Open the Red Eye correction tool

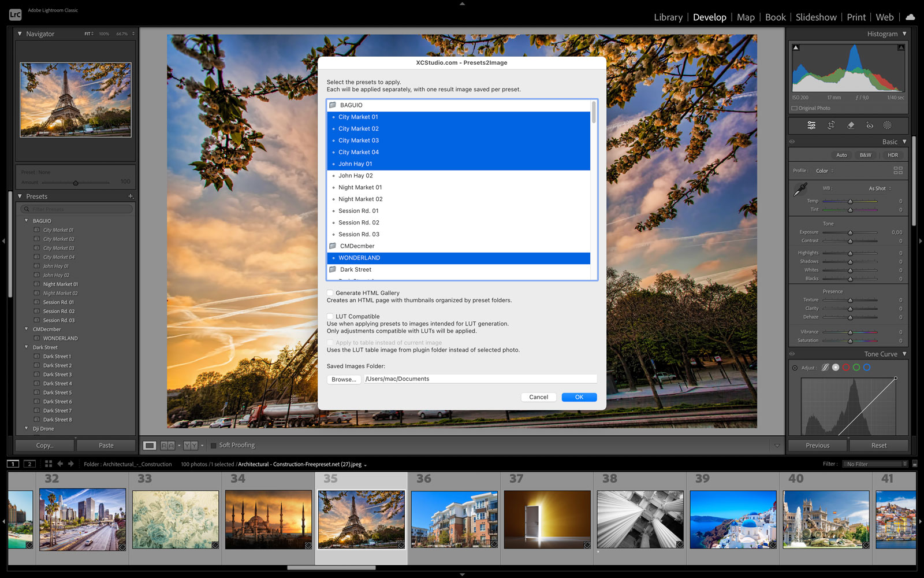[x=870, y=125]
